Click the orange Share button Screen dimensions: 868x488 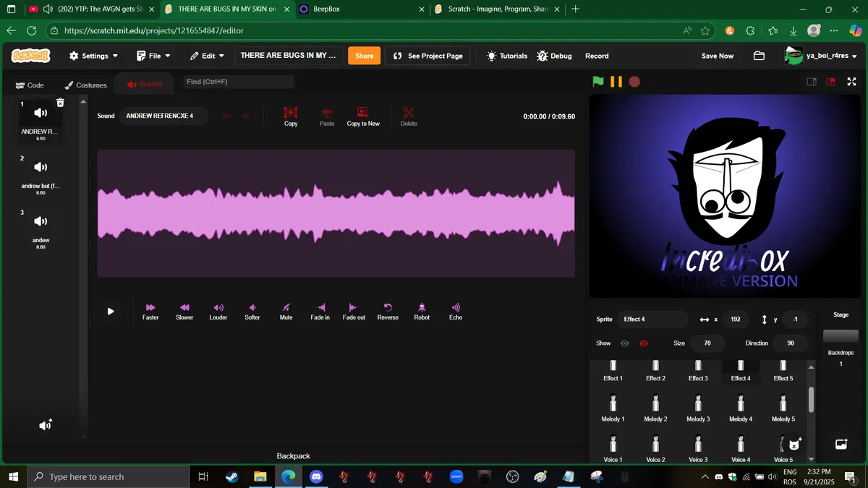(x=365, y=56)
